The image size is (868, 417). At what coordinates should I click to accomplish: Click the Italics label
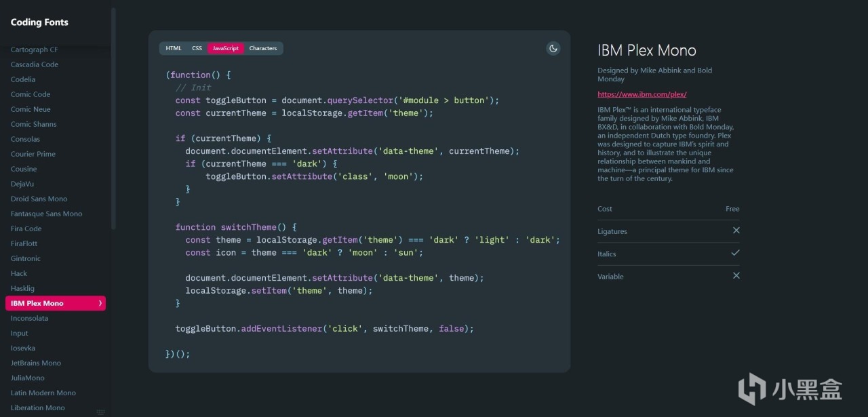[x=607, y=254]
